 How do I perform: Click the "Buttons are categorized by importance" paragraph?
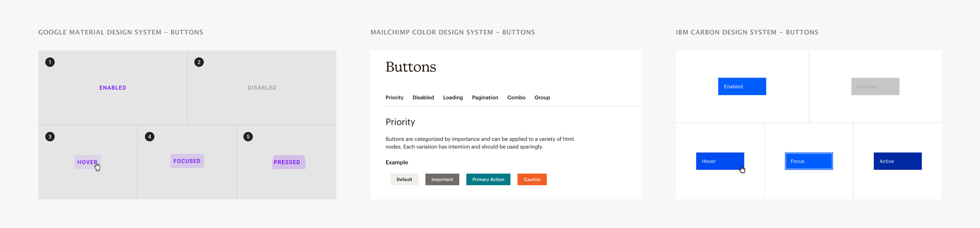coord(479,143)
